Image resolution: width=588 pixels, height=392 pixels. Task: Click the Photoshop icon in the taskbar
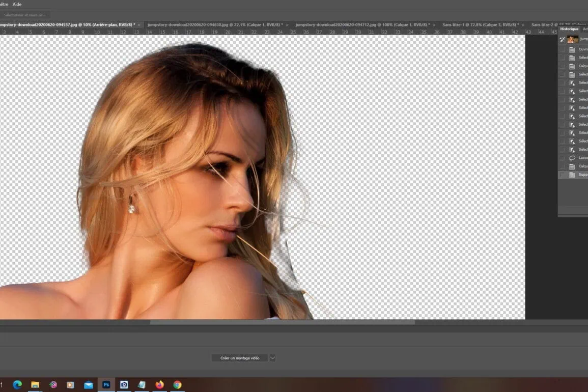[106, 385]
